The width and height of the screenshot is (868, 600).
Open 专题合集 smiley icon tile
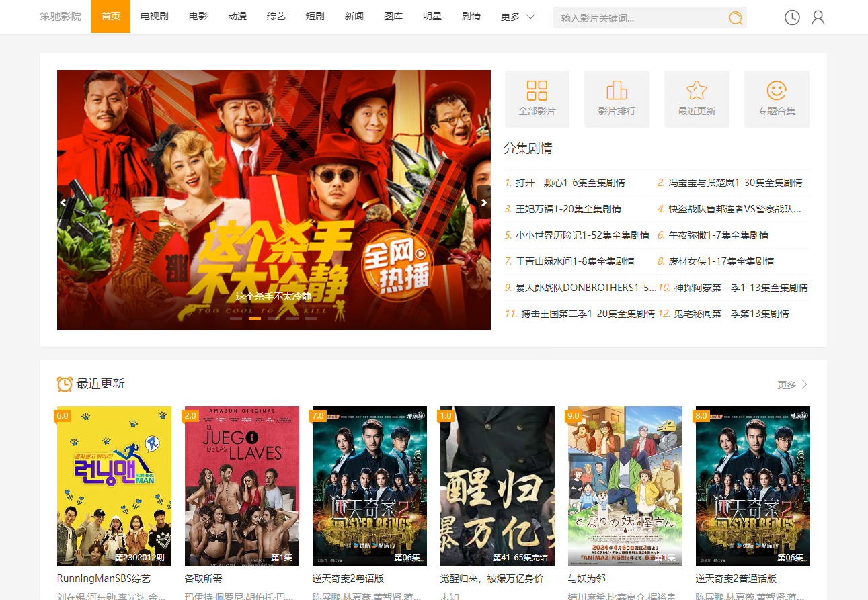(777, 99)
